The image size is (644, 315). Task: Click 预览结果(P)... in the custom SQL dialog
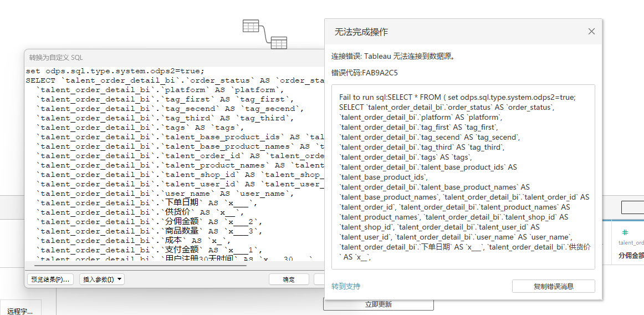pos(50,279)
